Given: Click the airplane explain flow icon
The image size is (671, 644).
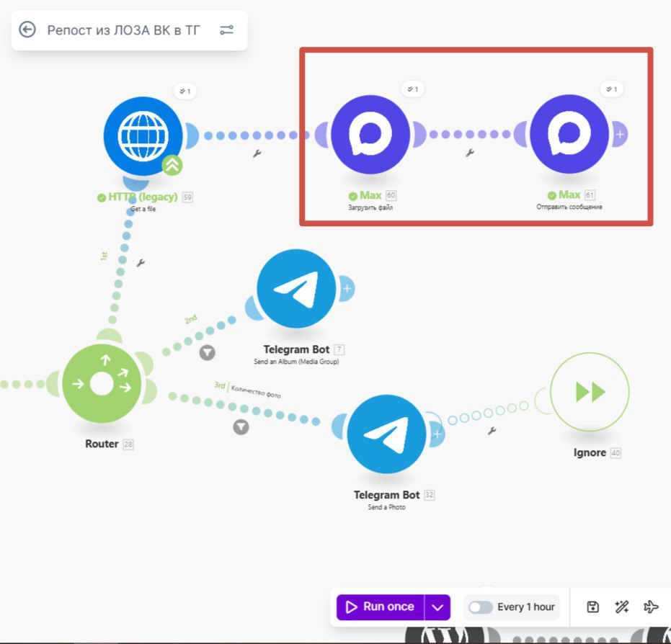Looking at the screenshot, I should (x=651, y=607).
